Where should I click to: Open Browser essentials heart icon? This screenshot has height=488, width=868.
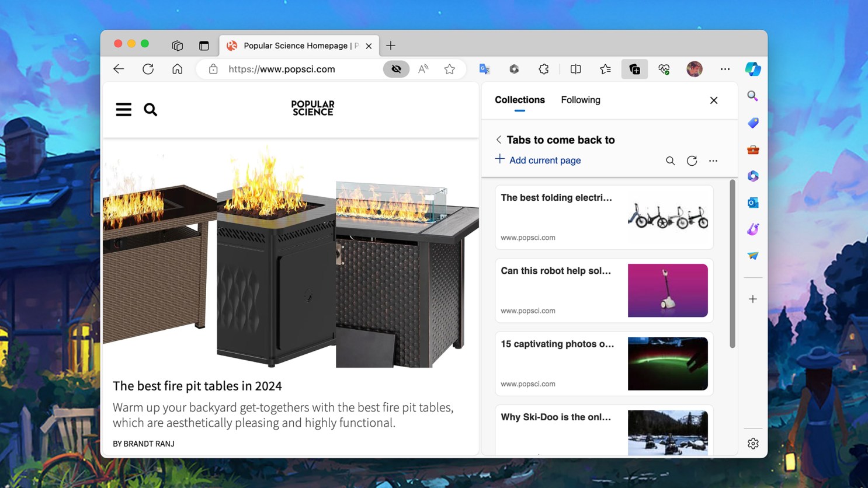point(664,69)
